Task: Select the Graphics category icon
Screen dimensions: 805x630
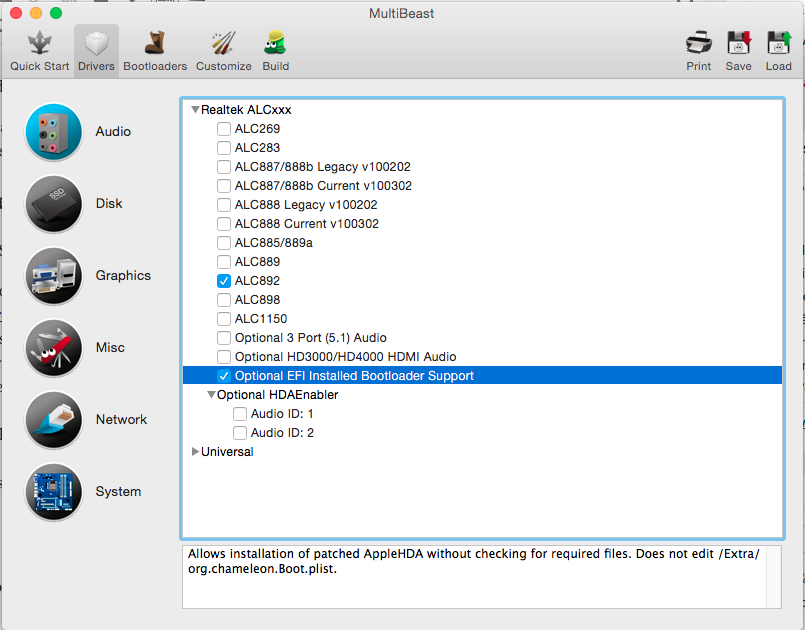Action: click(x=53, y=276)
